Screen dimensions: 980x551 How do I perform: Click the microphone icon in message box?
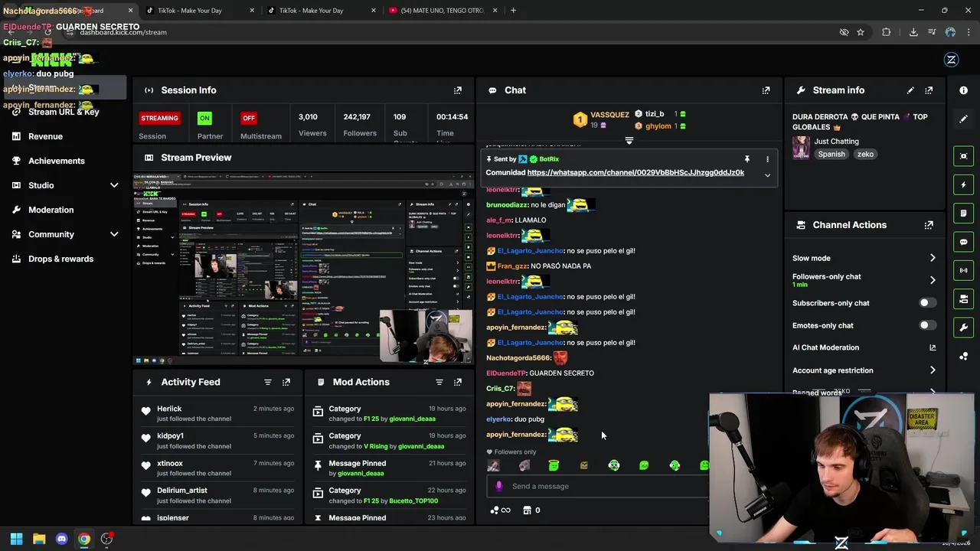(x=499, y=486)
